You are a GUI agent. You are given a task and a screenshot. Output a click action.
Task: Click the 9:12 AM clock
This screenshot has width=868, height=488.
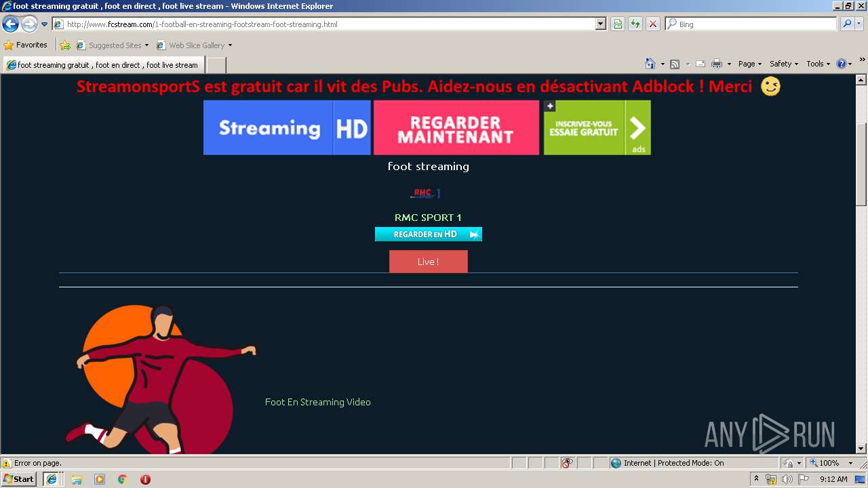(833, 479)
